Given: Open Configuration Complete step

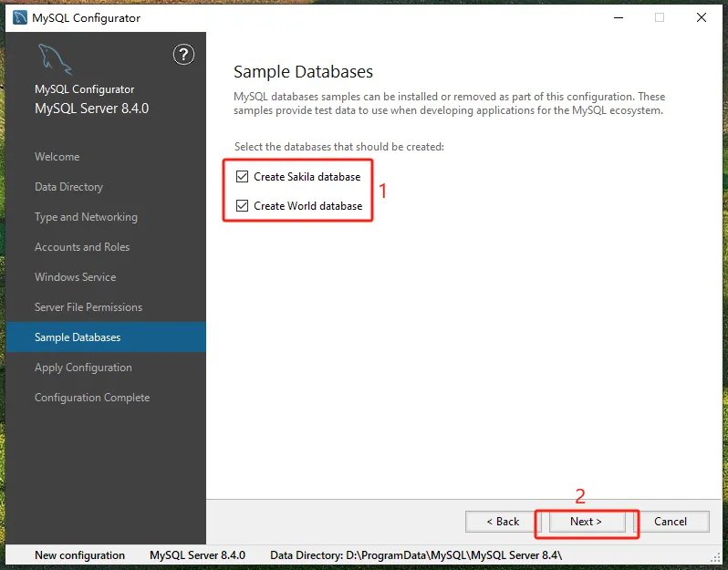Looking at the screenshot, I should pyautogui.click(x=92, y=398).
